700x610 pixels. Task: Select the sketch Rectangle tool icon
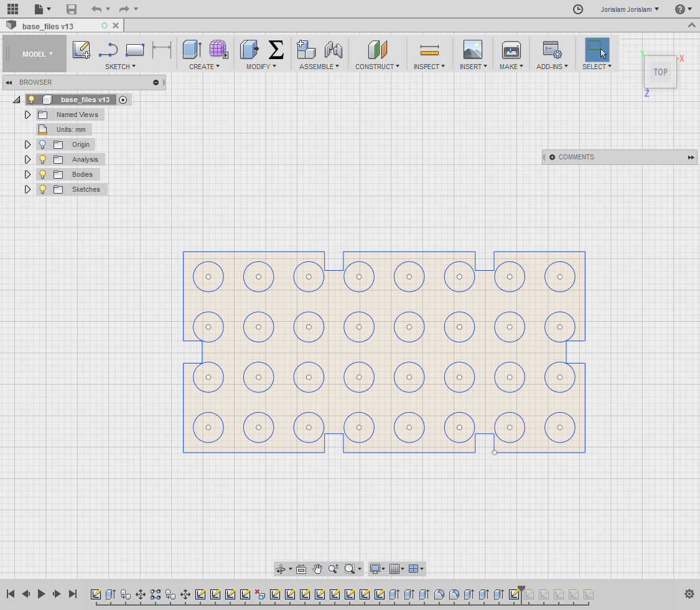click(135, 50)
